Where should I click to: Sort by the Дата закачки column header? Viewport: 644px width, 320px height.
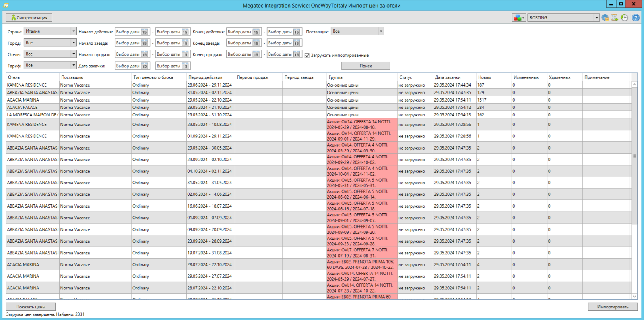455,77
